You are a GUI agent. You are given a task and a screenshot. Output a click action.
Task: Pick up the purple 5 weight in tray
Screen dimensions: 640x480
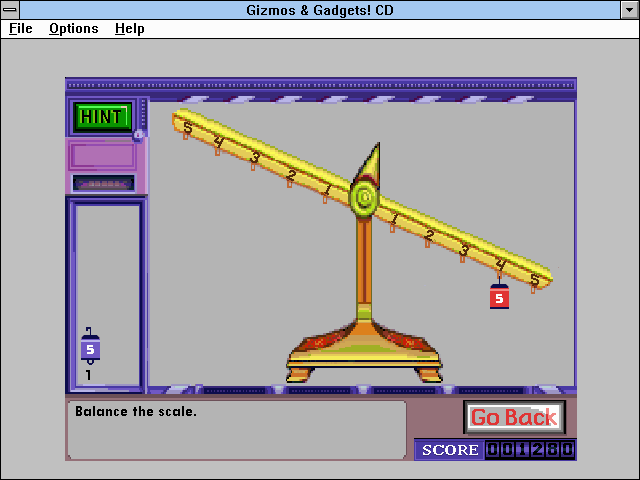(90, 346)
